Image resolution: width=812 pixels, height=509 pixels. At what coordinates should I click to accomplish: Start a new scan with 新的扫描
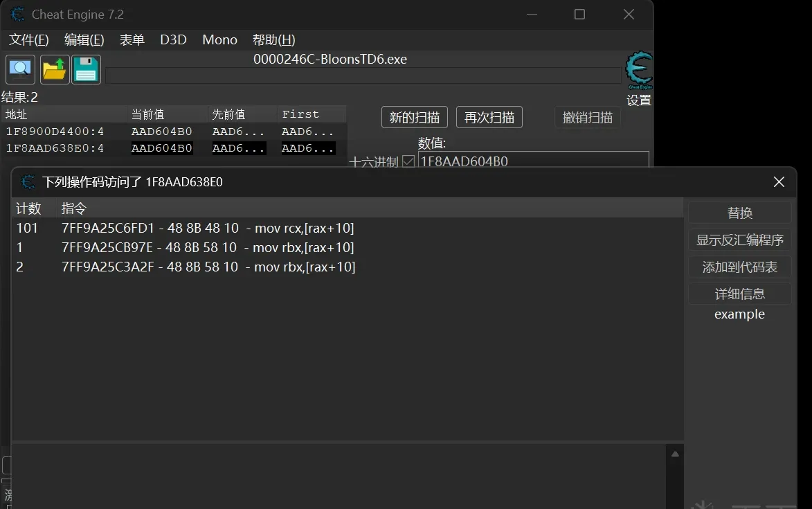(x=414, y=118)
